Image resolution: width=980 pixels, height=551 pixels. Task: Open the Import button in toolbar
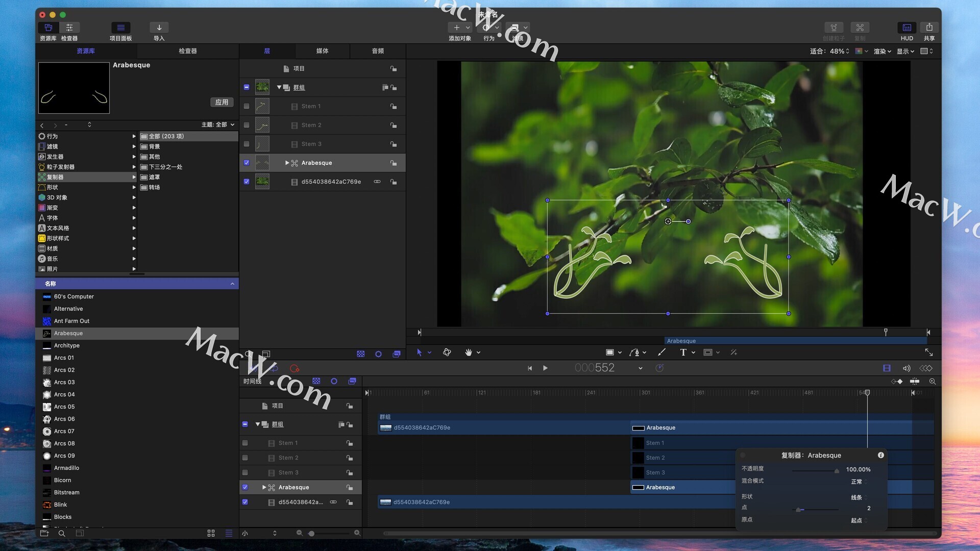(x=159, y=28)
